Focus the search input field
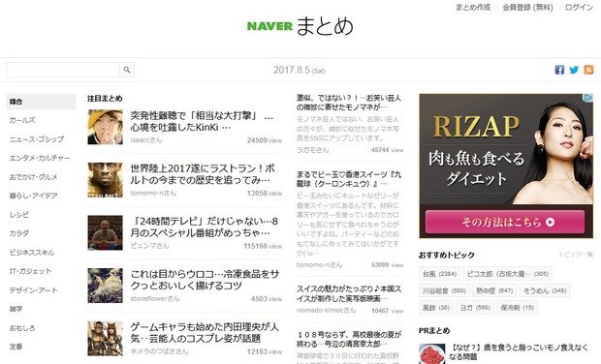The width and height of the screenshot is (601, 364). pos(63,70)
